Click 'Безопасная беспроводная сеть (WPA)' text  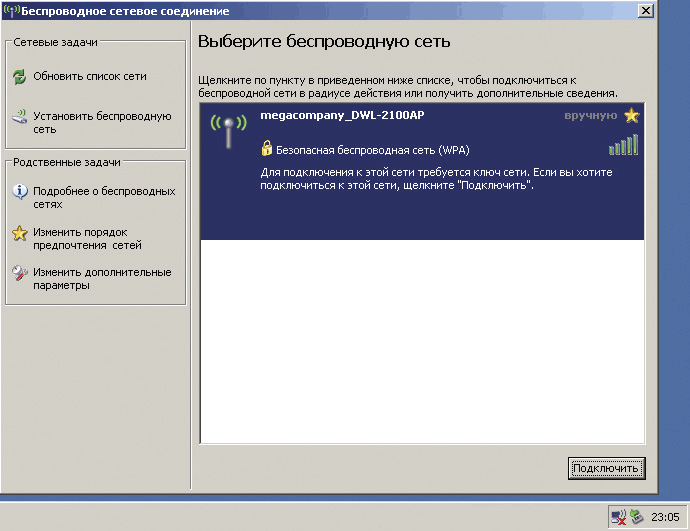[x=372, y=150]
